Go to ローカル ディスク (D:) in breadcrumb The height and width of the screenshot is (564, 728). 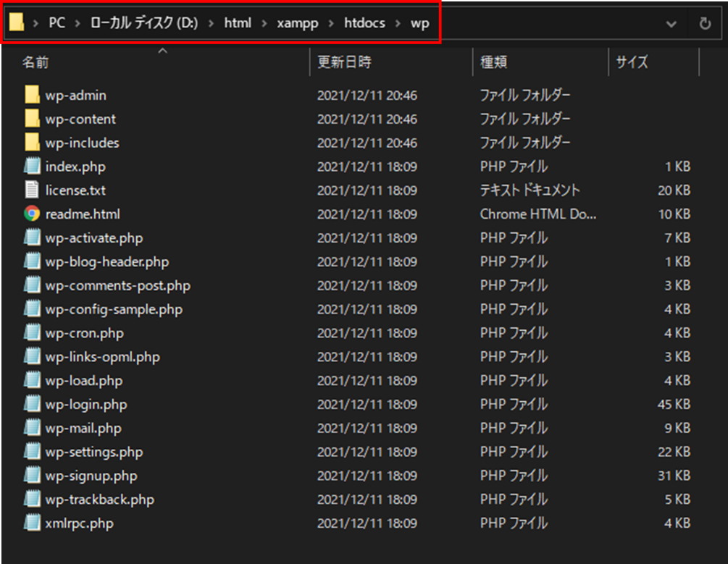click(x=142, y=23)
